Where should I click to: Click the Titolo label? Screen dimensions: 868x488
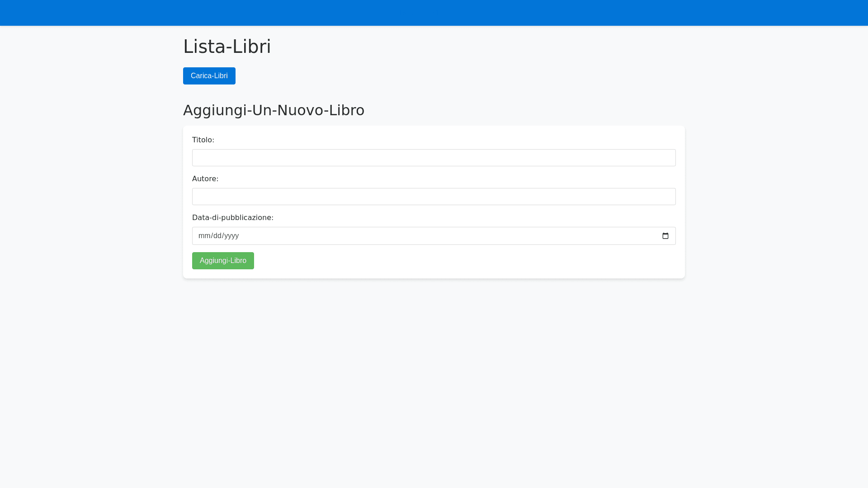(x=203, y=140)
